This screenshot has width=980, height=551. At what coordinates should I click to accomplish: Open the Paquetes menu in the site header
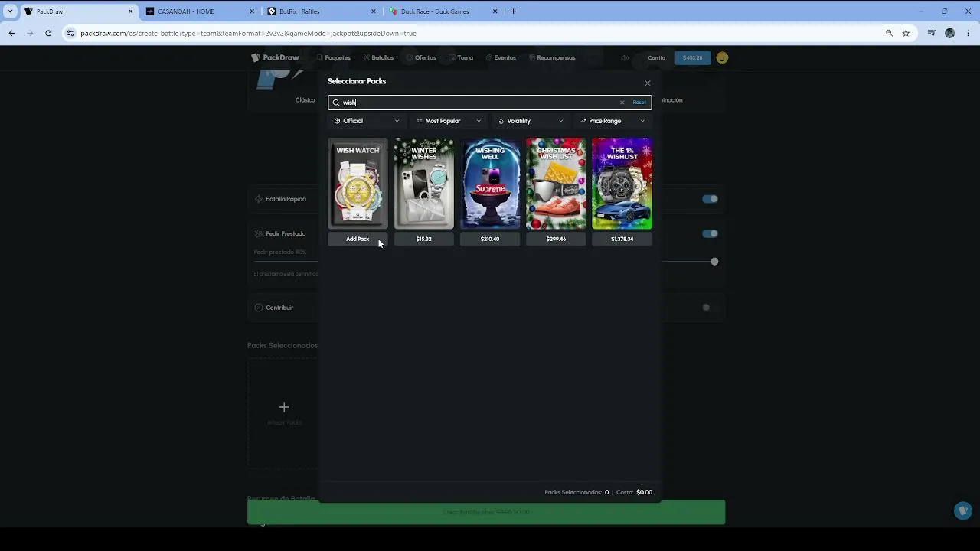click(x=334, y=57)
